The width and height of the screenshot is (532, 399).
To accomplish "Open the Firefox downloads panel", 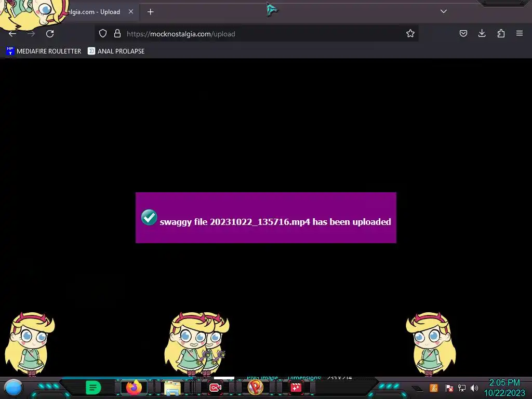I will pyautogui.click(x=482, y=33).
